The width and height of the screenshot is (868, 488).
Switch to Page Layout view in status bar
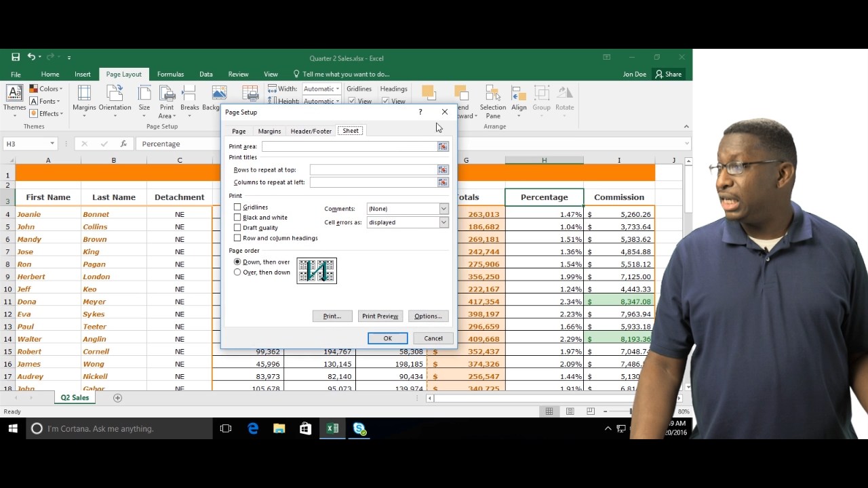[x=570, y=411]
